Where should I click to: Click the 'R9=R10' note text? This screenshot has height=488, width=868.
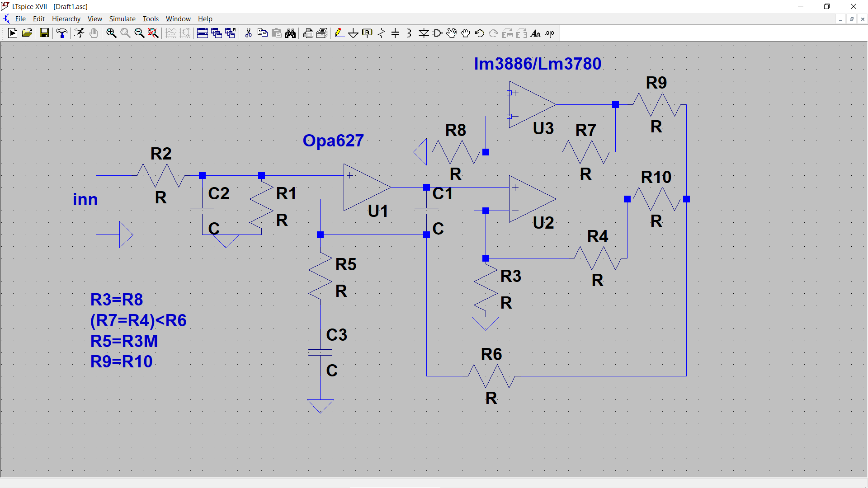[x=121, y=361]
